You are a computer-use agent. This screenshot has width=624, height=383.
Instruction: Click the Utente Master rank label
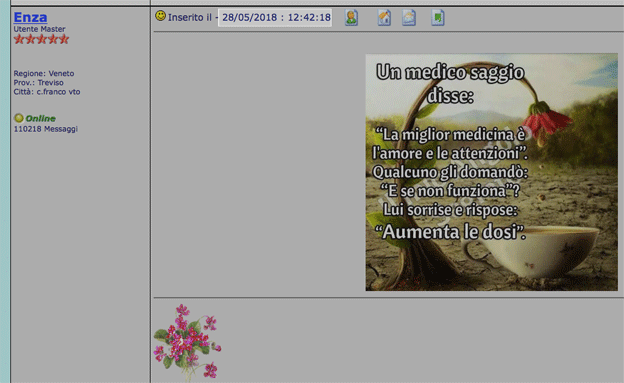click(39, 29)
